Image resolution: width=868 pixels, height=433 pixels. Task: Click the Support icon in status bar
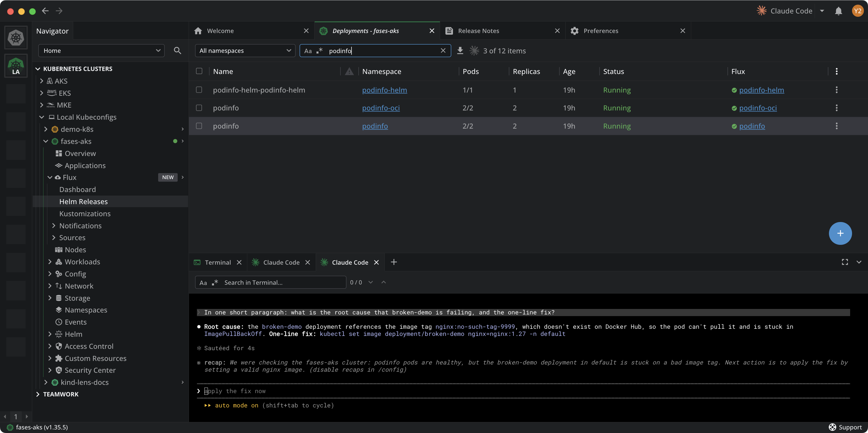pyautogui.click(x=832, y=427)
